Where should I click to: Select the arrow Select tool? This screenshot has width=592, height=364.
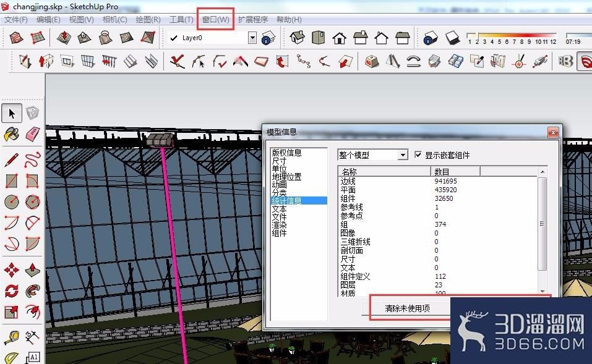point(12,113)
